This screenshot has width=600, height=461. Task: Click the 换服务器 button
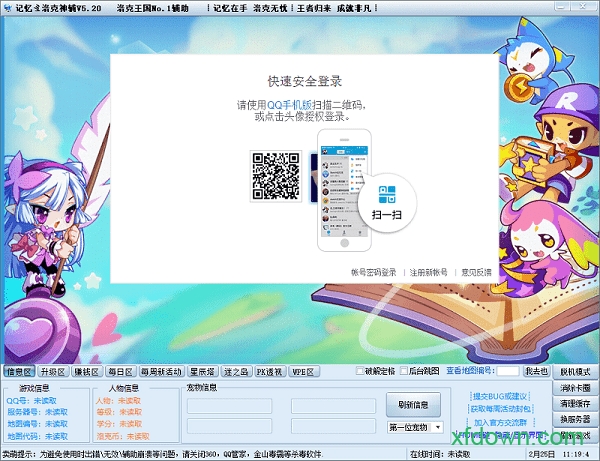[x=575, y=419]
